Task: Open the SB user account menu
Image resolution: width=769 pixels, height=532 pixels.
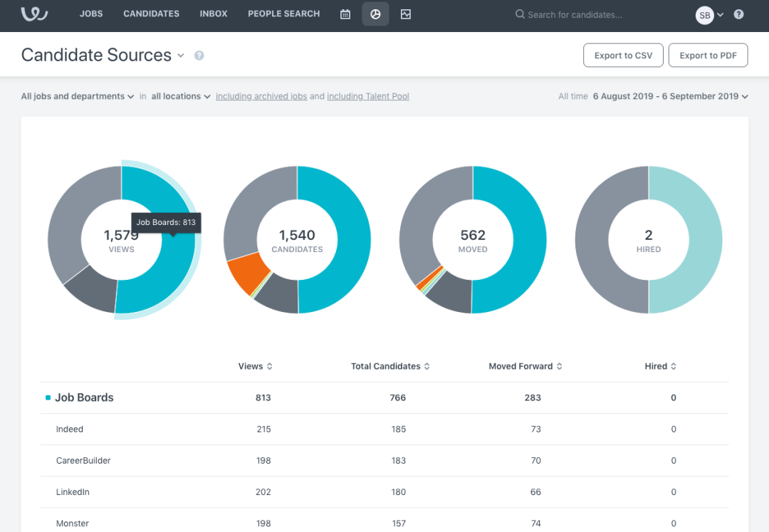Action: point(709,15)
